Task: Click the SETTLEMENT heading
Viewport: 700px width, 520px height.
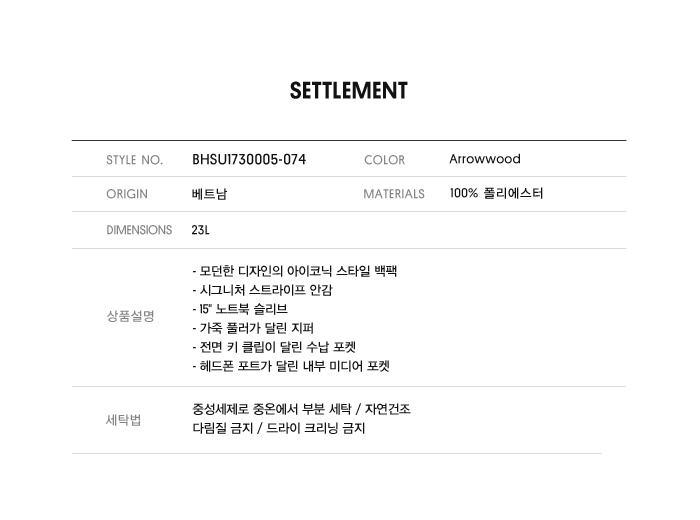Action: pyautogui.click(x=349, y=91)
